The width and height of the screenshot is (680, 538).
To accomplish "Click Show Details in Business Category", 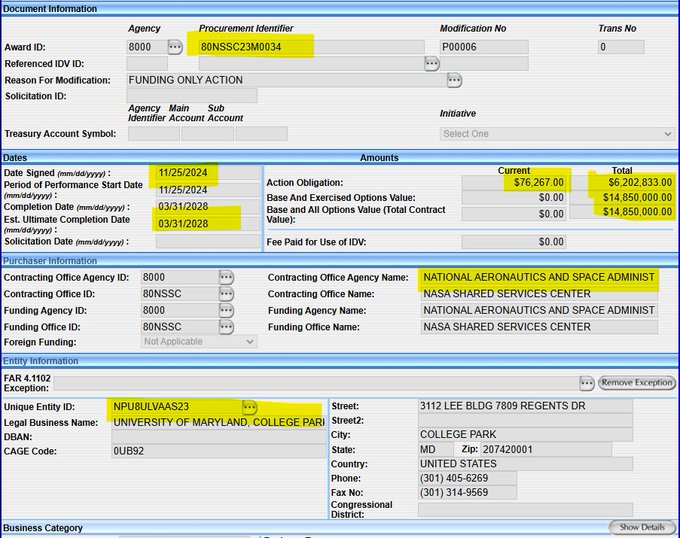I will (641, 527).
